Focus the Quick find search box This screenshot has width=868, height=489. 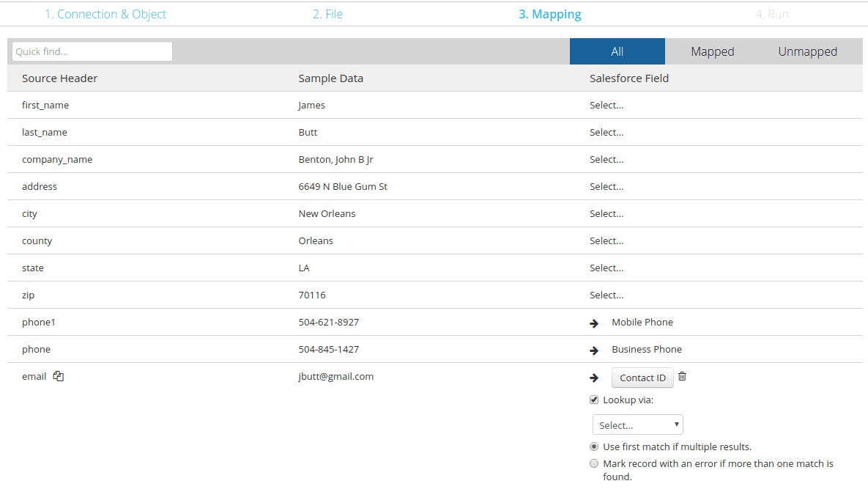coord(92,51)
